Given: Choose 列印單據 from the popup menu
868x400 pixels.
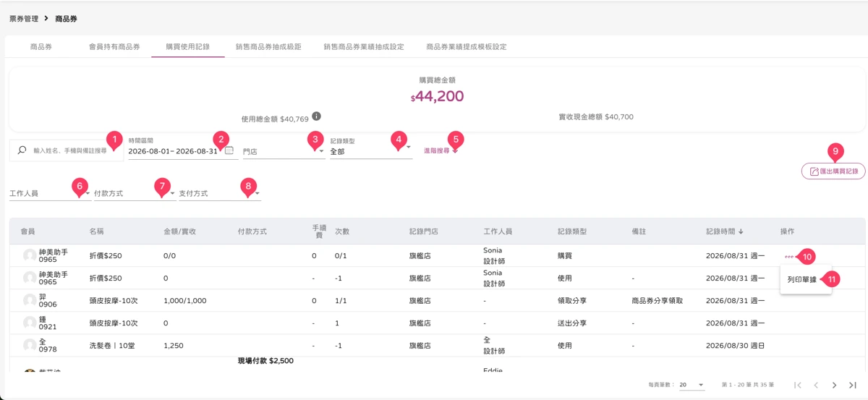Looking at the screenshot, I should coord(802,279).
